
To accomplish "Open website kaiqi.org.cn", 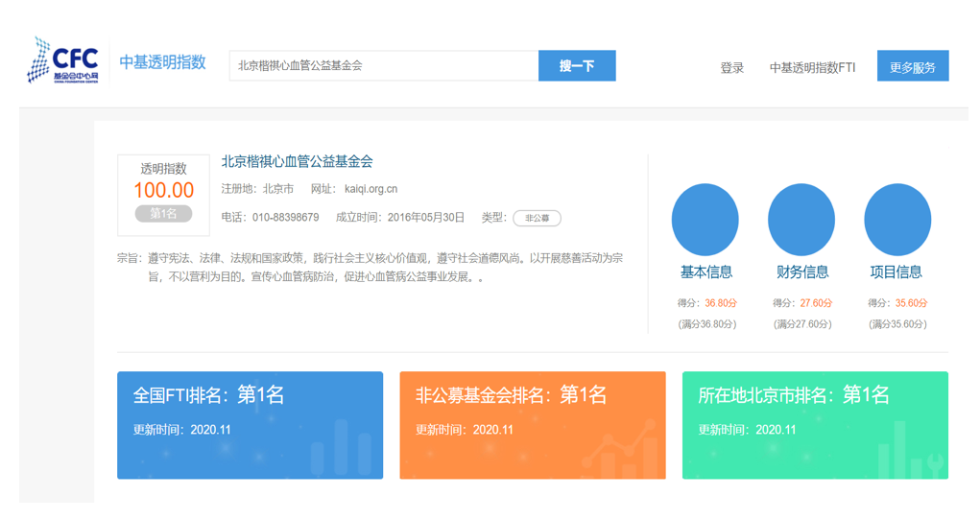I will point(370,189).
